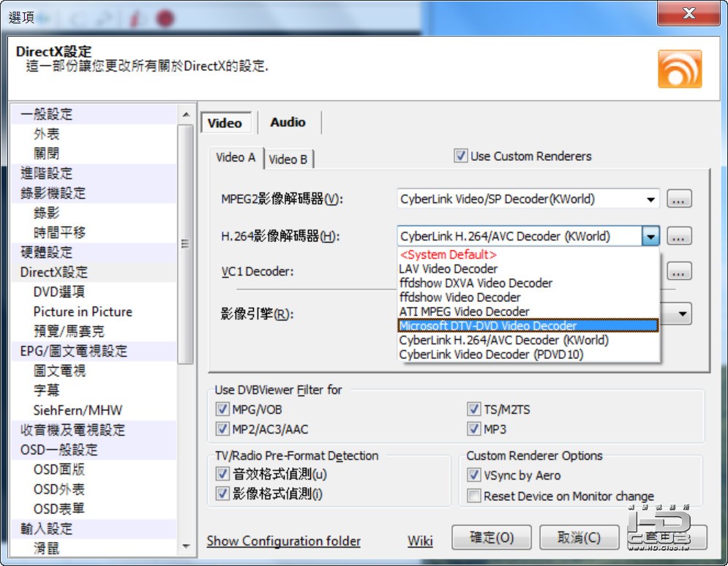
Task: Select the Video A sub-tab
Action: pyautogui.click(x=236, y=158)
